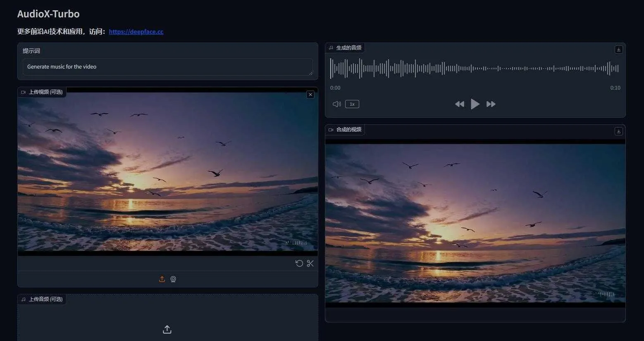Seek in the generated audio waveform
Screen dimensions: 644x341
[x=475, y=69]
